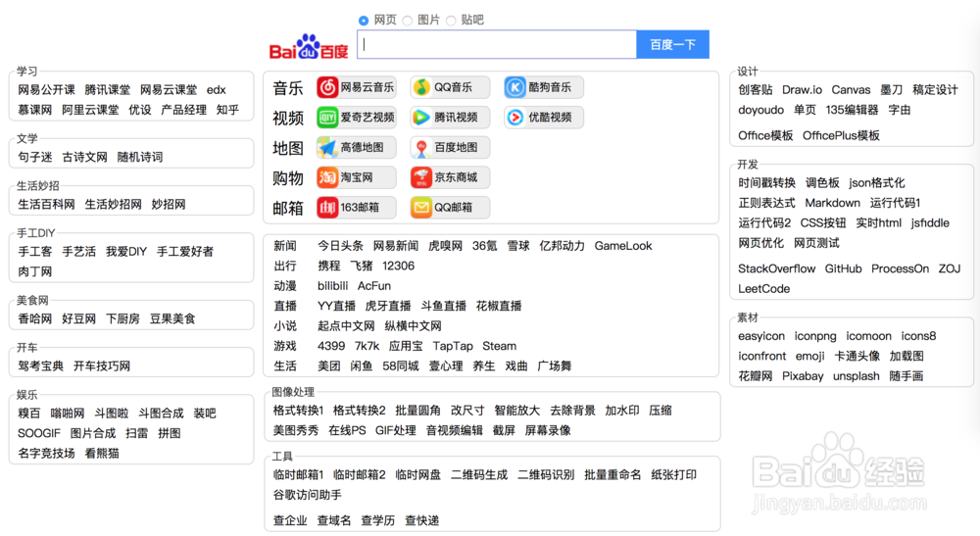The image size is (980, 536).
Task: Open 生活百科网 link
Action: (x=46, y=205)
